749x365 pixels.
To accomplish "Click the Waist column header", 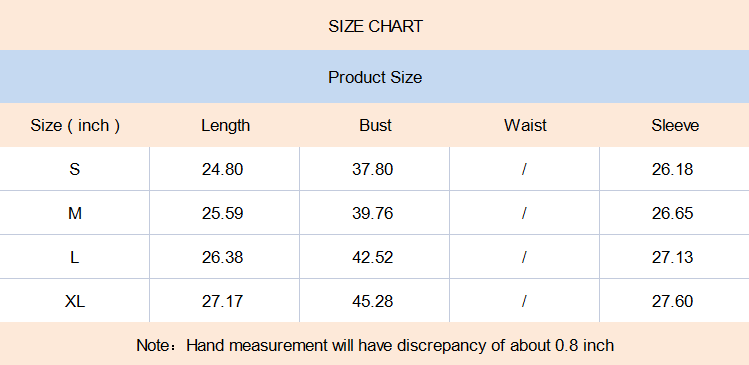I will pos(525,126).
